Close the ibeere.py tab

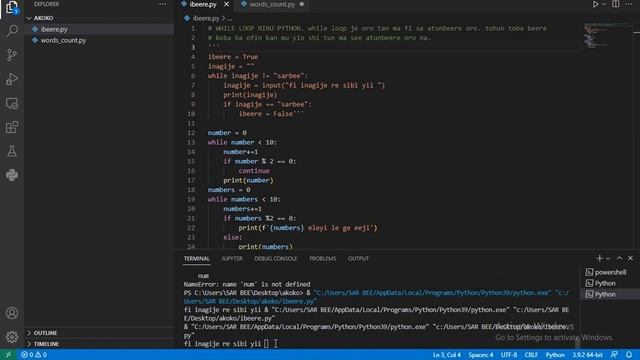226,4
